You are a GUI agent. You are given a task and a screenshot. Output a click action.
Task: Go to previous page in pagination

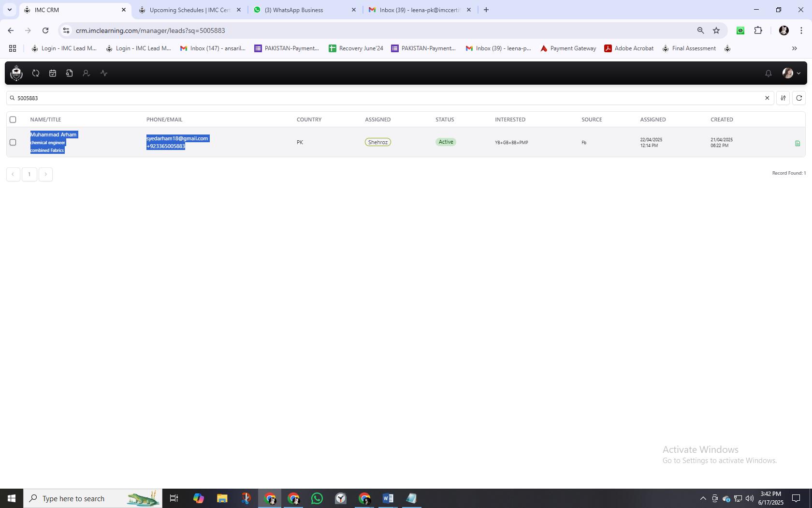[13, 174]
